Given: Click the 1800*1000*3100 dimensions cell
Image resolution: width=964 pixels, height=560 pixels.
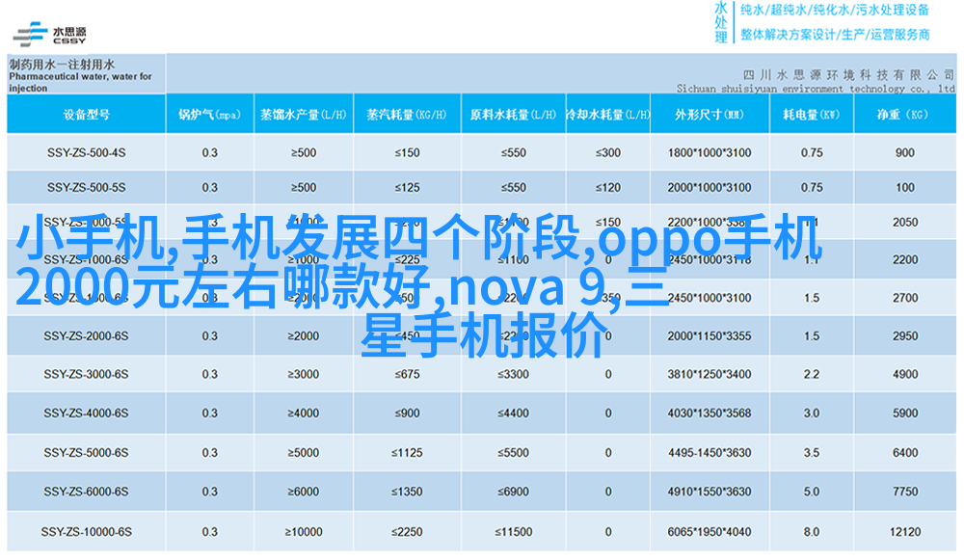Looking at the screenshot, I should (x=710, y=152).
